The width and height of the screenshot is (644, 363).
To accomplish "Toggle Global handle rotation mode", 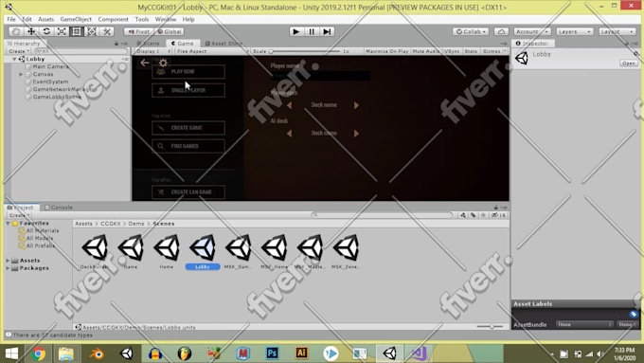I will coord(170,31).
